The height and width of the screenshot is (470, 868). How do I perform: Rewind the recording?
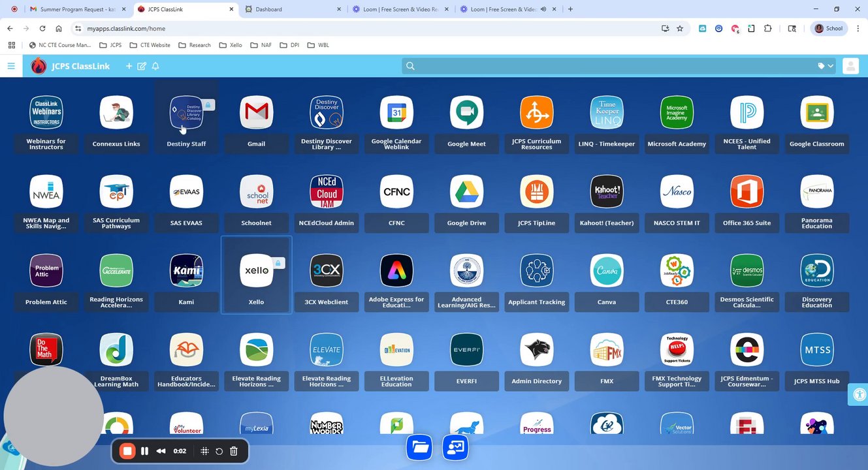(161, 451)
